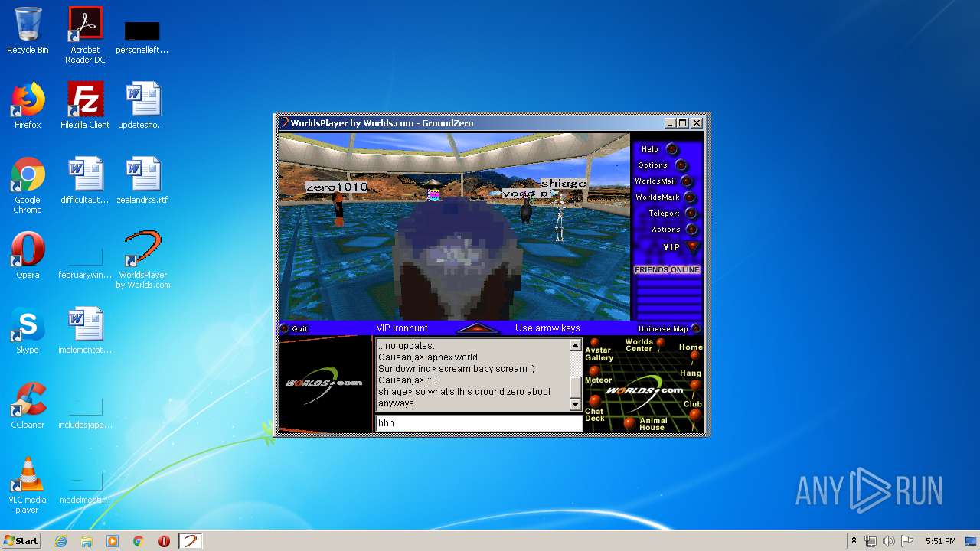Click the taskbar clock showing 5:51 PM
The image size is (980, 551).
[x=940, y=541]
